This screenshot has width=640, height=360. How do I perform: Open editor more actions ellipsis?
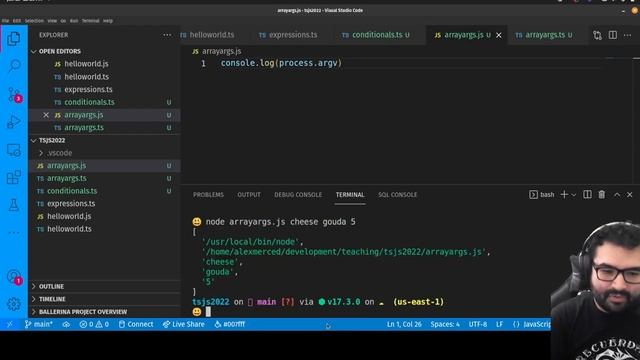[x=628, y=35]
